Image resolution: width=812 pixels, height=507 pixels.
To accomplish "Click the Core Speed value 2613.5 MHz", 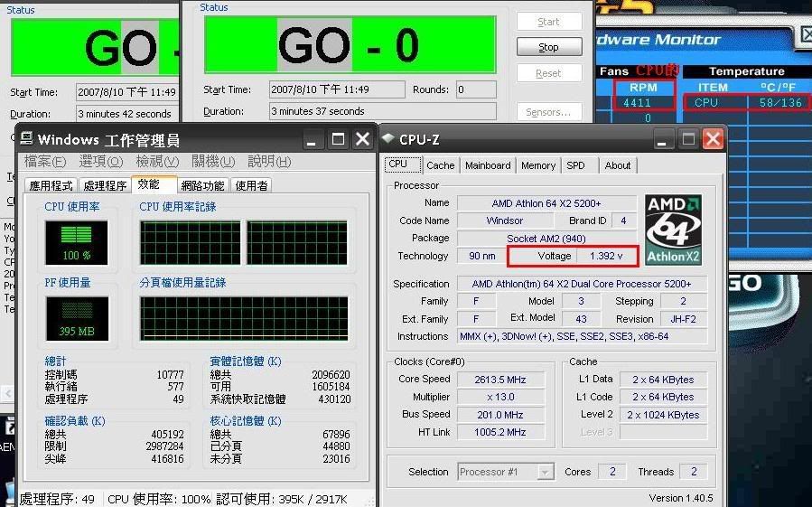I will (500, 380).
